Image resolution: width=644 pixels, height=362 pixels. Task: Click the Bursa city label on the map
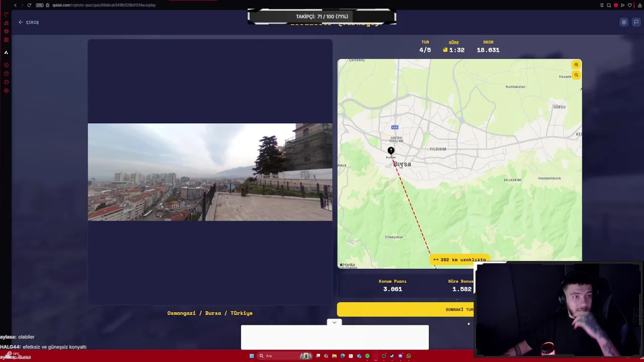(402, 164)
